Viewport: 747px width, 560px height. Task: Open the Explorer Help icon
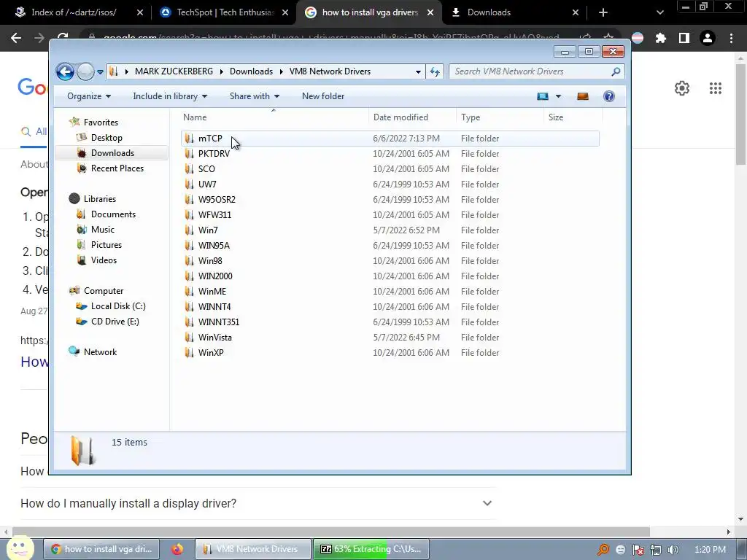[x=609, y=96]
